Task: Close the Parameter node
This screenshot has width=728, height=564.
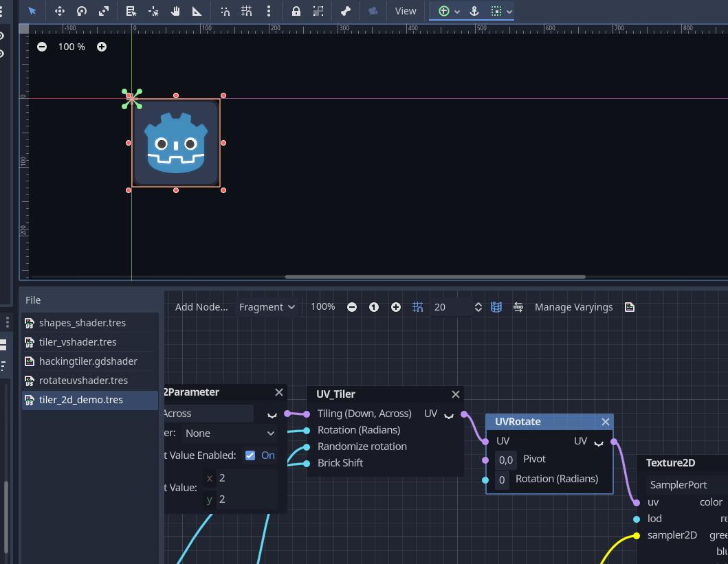Action: tap(279, 392)
